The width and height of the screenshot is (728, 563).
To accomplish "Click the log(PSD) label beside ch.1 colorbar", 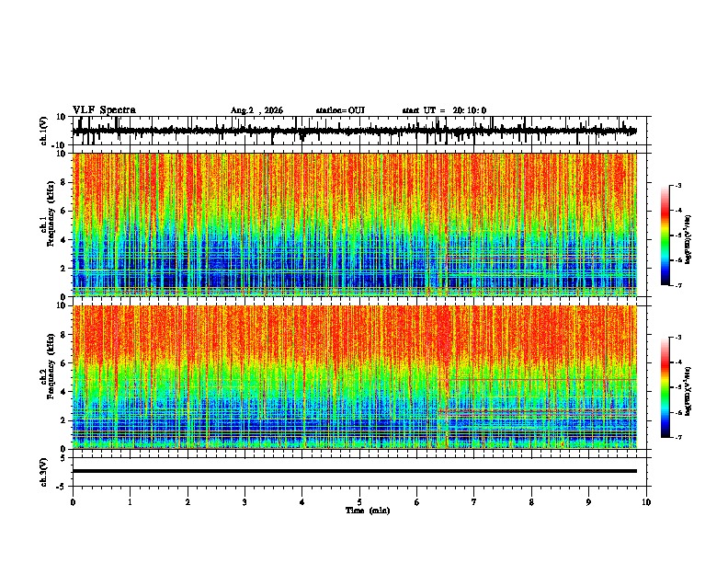I will (x=688, y=239).
